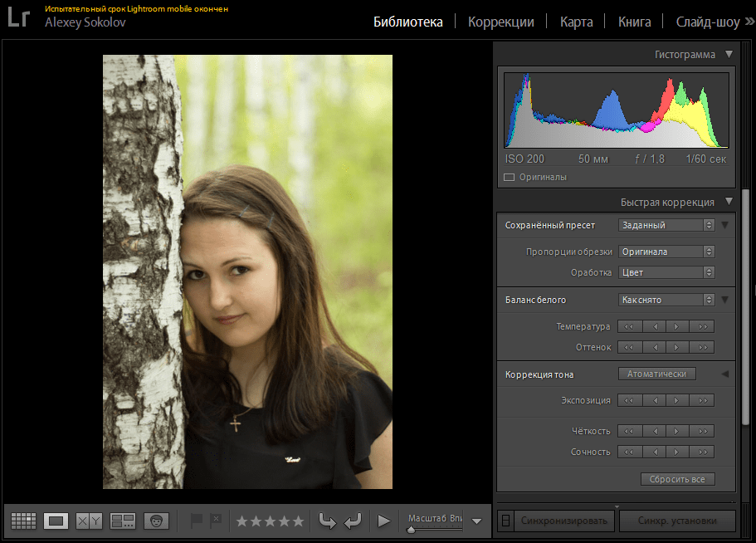Select Loupe view icon in toolbar
Viewport: 756px width, 543px height.
pos(56,521)
